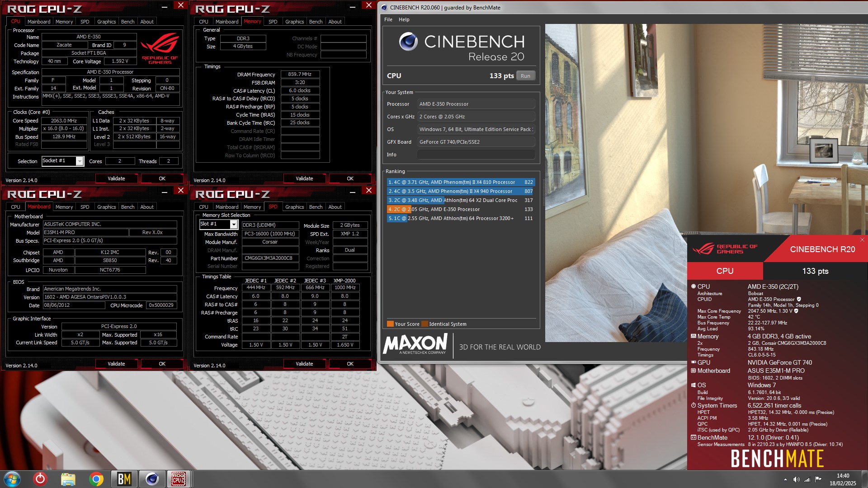Click the System Timers clock icon
868x488 pixels.
coord(693,405)
